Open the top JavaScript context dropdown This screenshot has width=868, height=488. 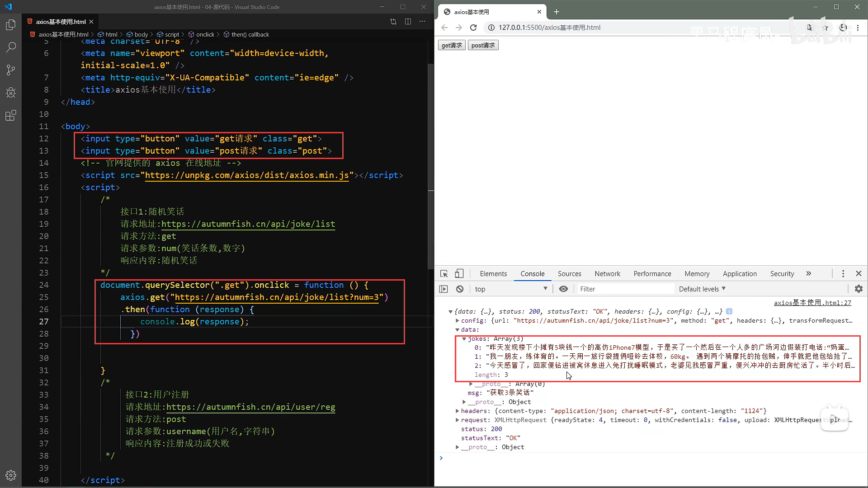(x=511, y=289)
